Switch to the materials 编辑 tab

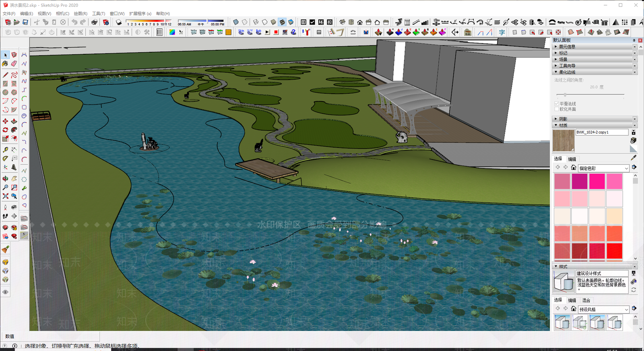(x=572, y=159)
